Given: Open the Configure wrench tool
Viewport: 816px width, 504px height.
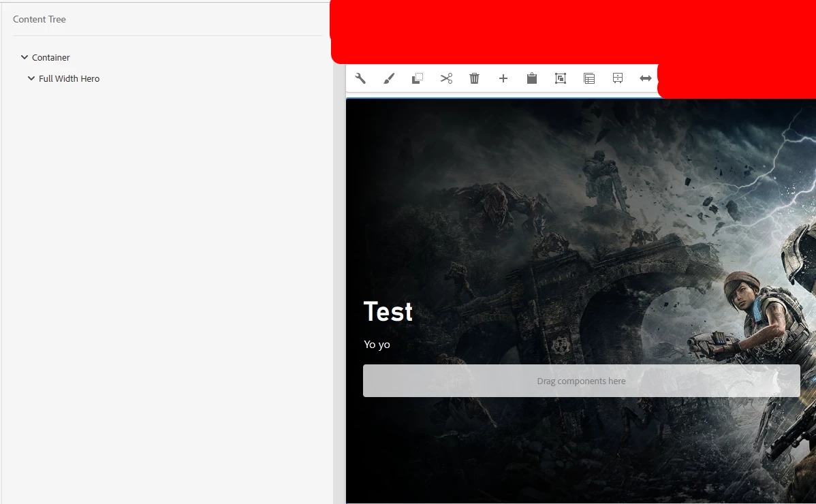Looking at the screenshot, I should [x=360, y=78].
